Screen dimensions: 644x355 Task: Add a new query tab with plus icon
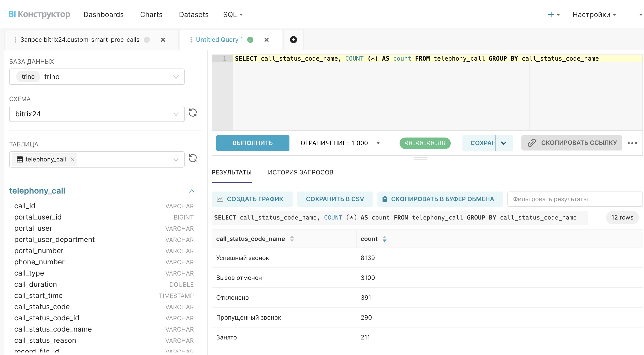point(293,39)
